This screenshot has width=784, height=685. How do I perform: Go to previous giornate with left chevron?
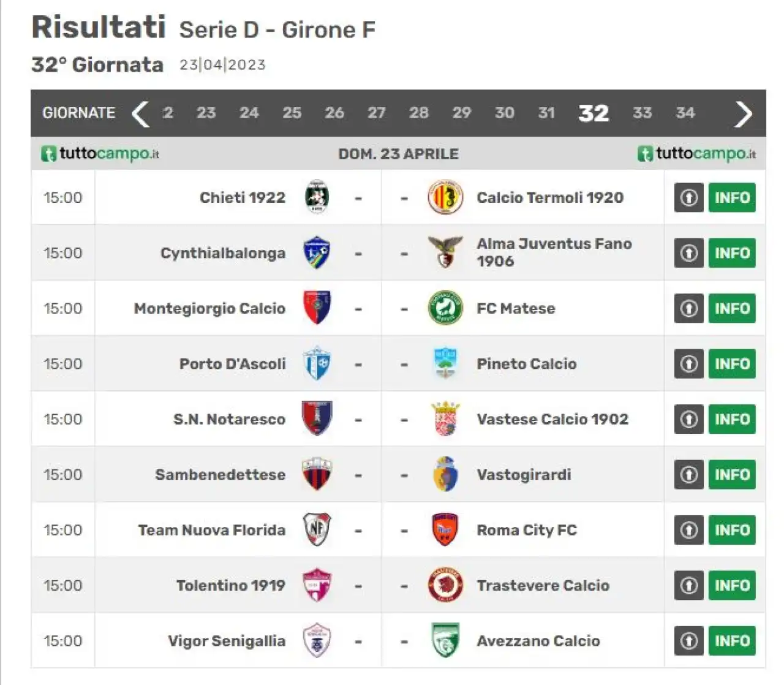coord(141,113)
